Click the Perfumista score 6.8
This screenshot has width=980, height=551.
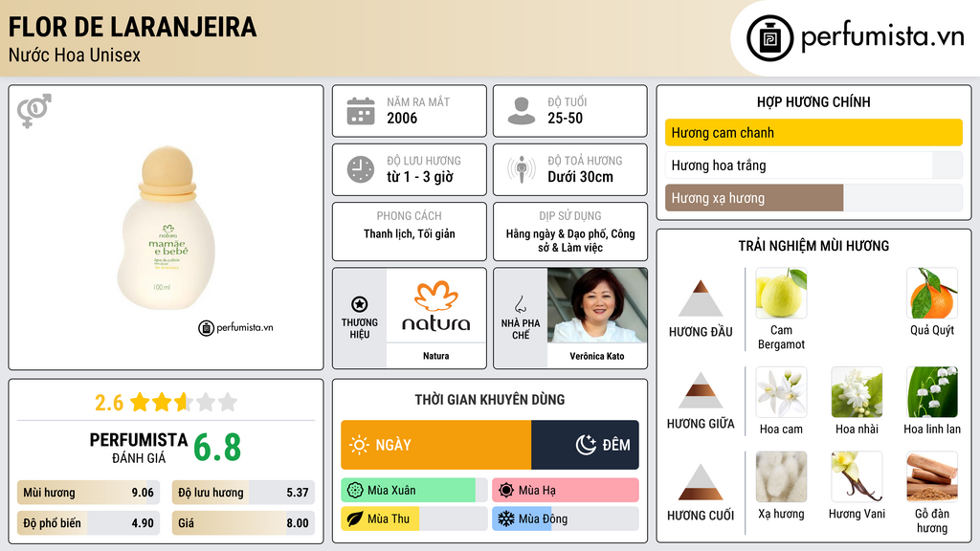pos(217,448)
